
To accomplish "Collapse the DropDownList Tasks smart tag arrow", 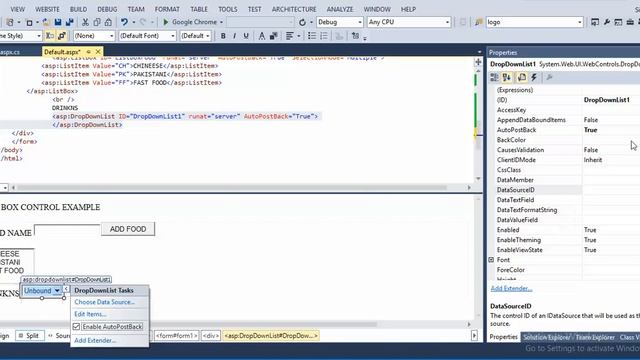I will pos(66,289).
